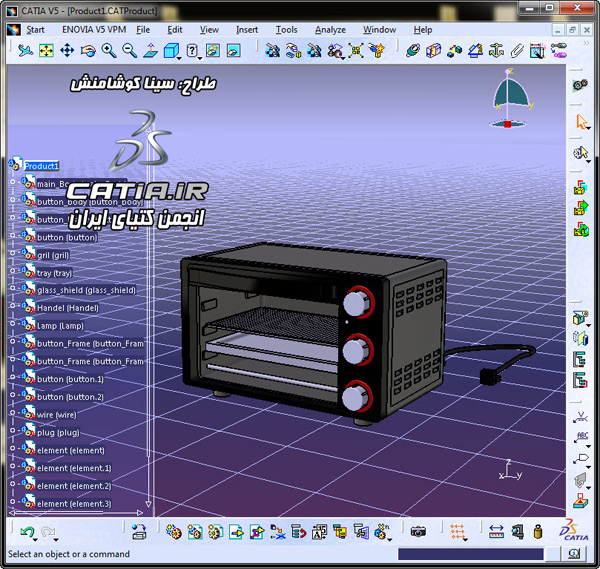Image resolution: width=600 pixels, height=569 pixels.
Task: Open the Tools menu
Action: tap(287, 30)
